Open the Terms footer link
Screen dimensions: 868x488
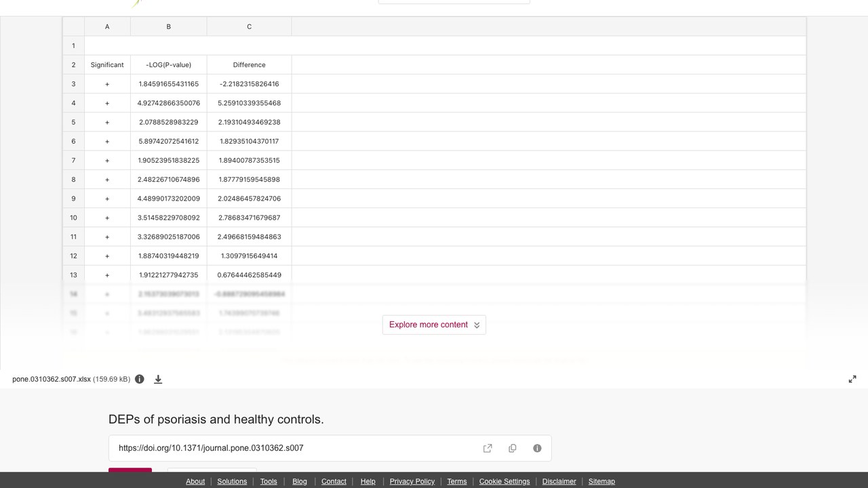[457, 481]
